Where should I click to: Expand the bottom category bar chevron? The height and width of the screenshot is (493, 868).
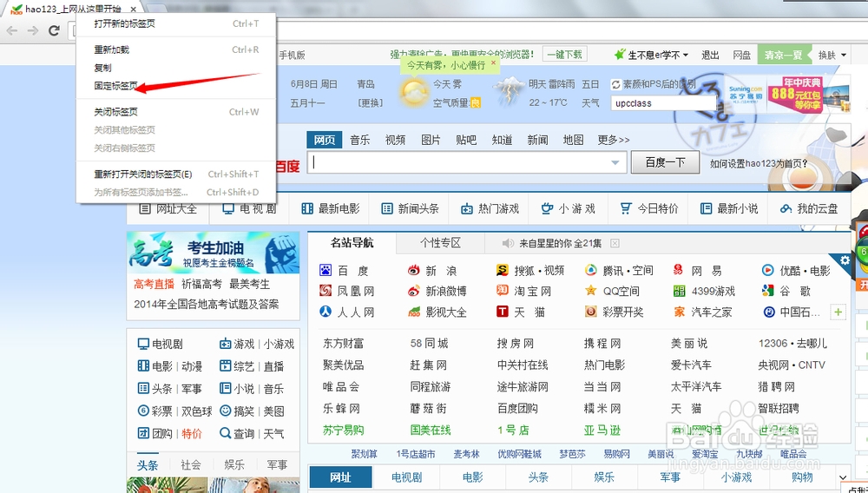point(843,477)
